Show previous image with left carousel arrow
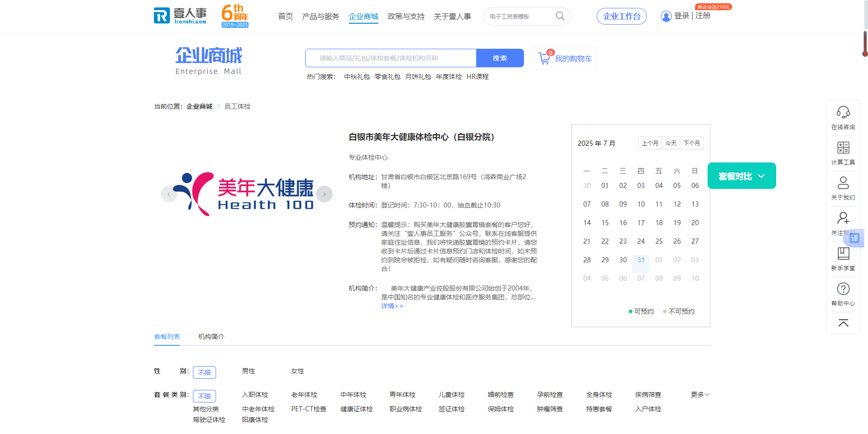The image size is (868, 434). pos(169,194)
